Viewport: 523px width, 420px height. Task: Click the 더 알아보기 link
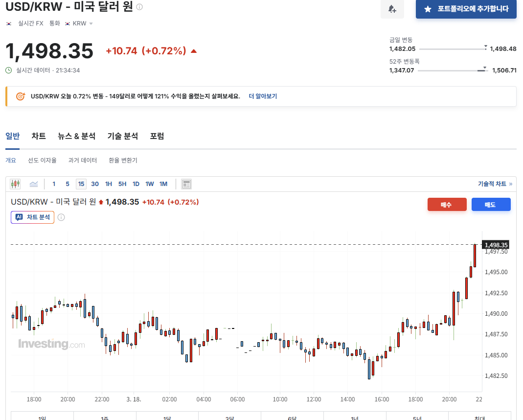tap(263, 96)
